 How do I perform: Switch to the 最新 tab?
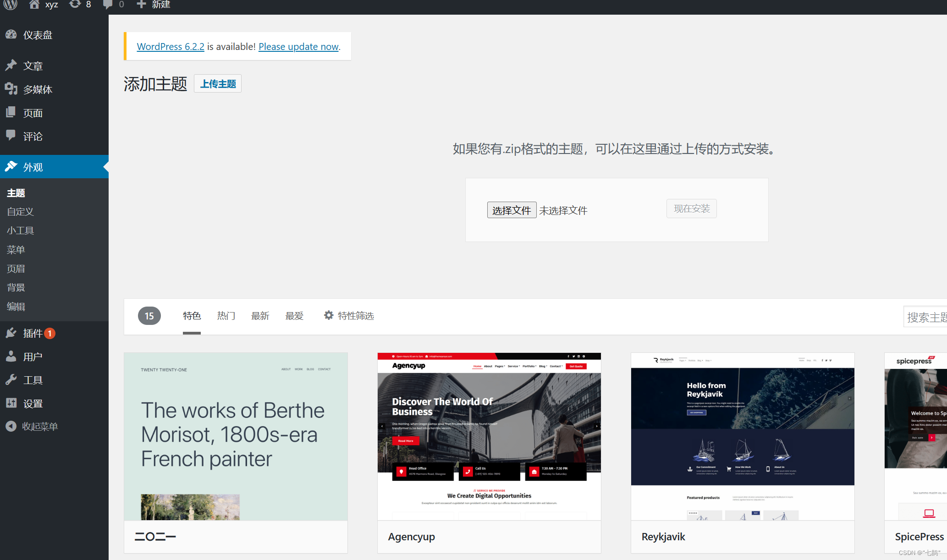(x=260, y=316)
